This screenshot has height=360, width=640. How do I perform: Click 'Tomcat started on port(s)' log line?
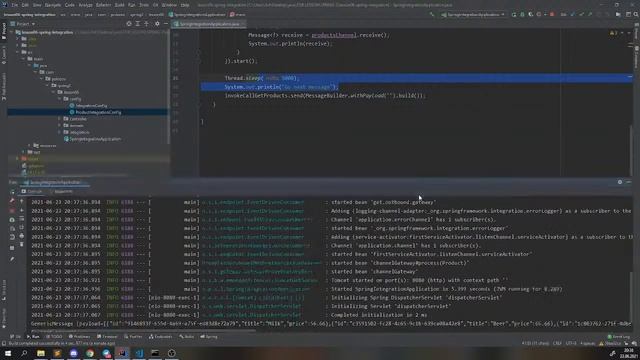coord(419,280)
